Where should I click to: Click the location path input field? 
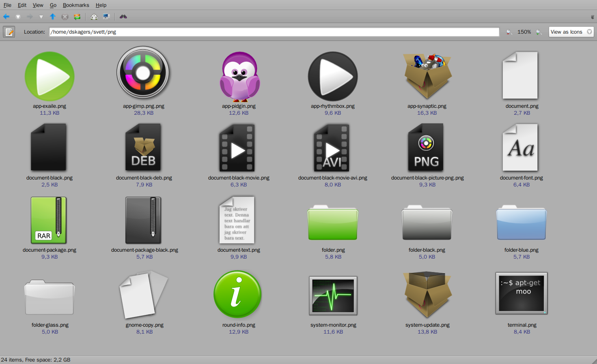click(274, 32)
